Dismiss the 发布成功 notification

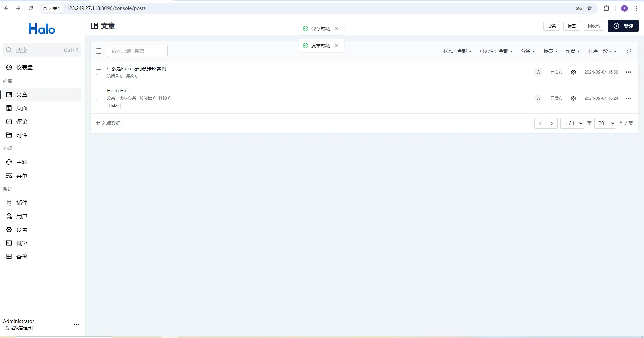pos(337,46)
